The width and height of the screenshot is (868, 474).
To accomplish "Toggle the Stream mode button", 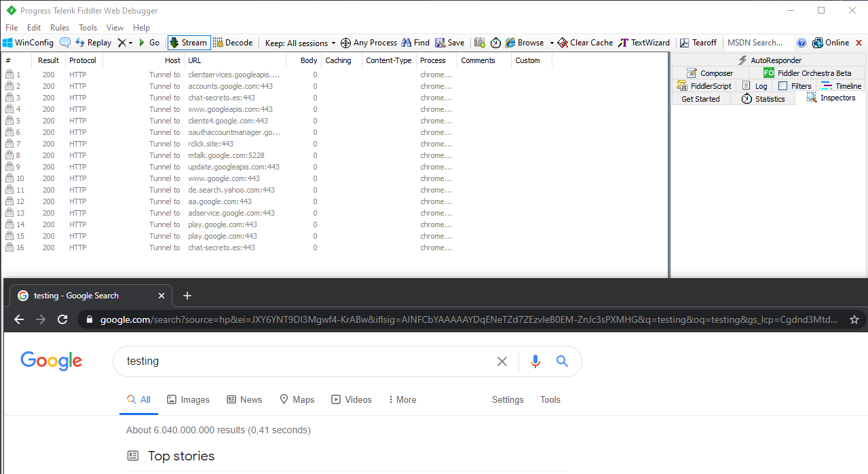I will coord(189,43).
